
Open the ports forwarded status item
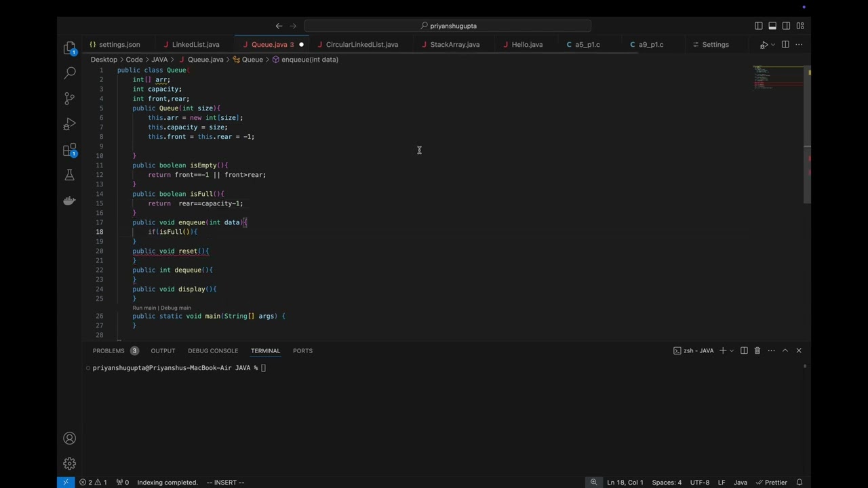tap(122, 483)
